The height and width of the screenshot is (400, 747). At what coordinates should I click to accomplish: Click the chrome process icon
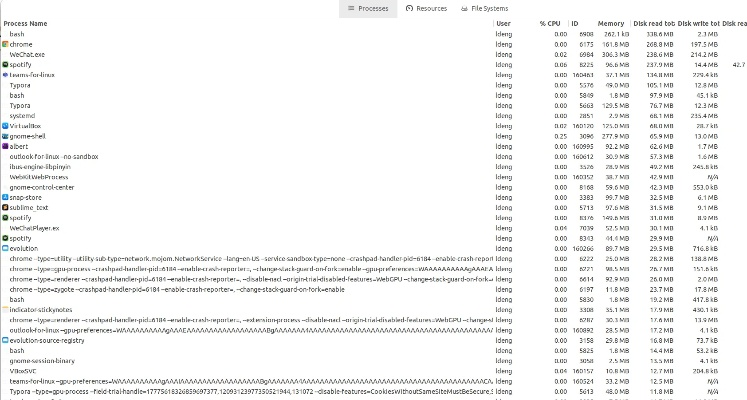pyautogui.click(x=5, y=44)
